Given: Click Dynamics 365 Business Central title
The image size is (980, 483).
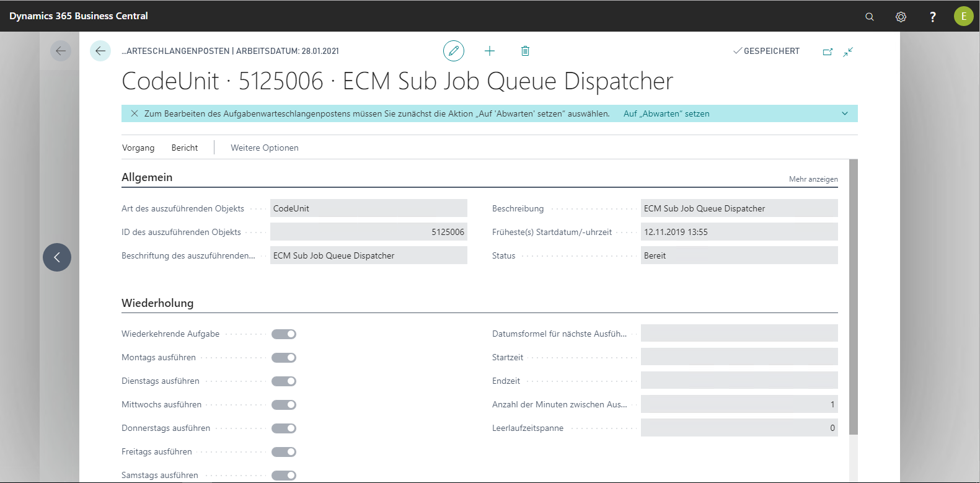Looking at the screenshot, I should [79, 16].
